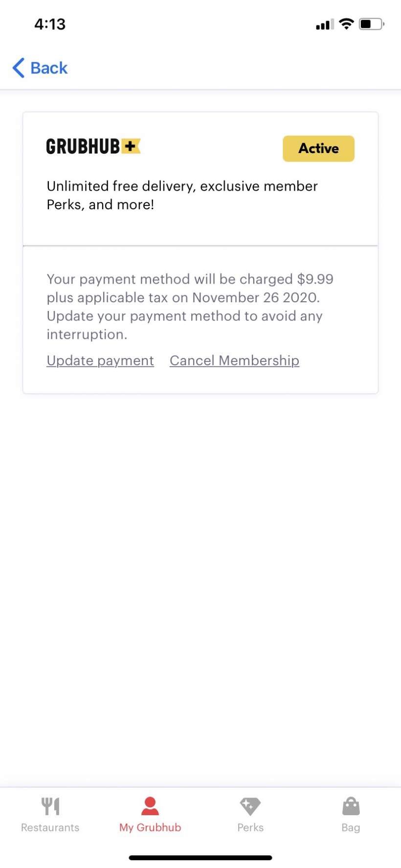Select the My Grubhub tab label
Screen dimensions: 401x868
coord(150,827)
